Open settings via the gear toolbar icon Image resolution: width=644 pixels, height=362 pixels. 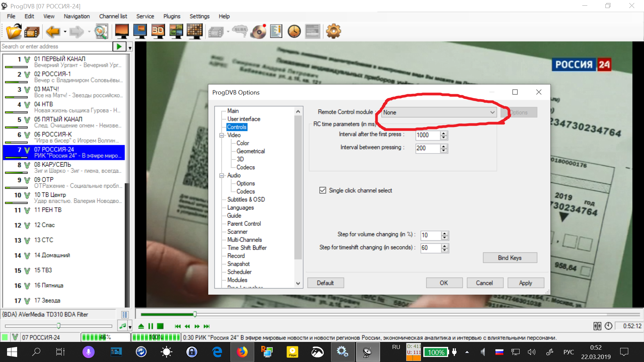pos(333,32)
